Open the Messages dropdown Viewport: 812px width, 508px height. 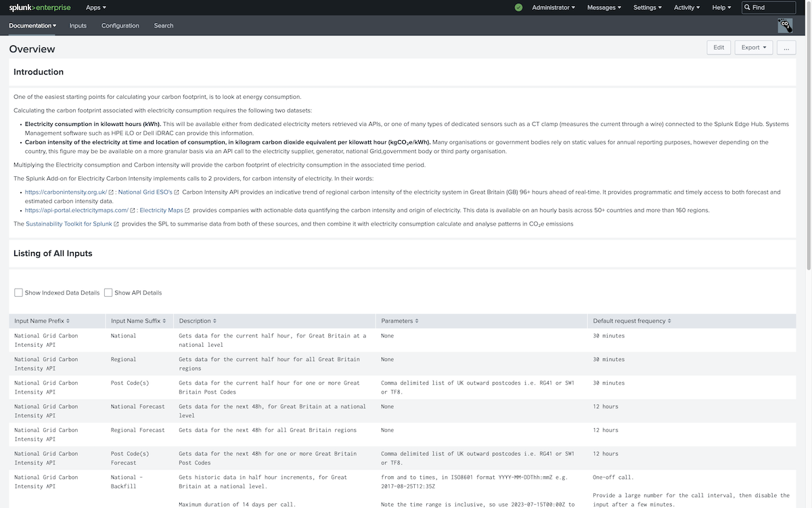tap(604, 7)
